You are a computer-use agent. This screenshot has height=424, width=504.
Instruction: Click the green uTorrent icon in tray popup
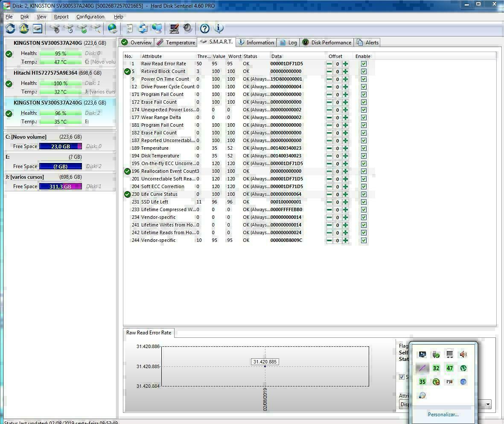pyautogui.click(x=463, y=368)
